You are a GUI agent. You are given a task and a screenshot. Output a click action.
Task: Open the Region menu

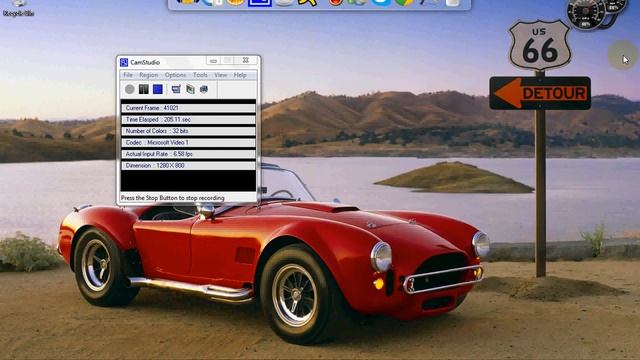click(149, 75)
